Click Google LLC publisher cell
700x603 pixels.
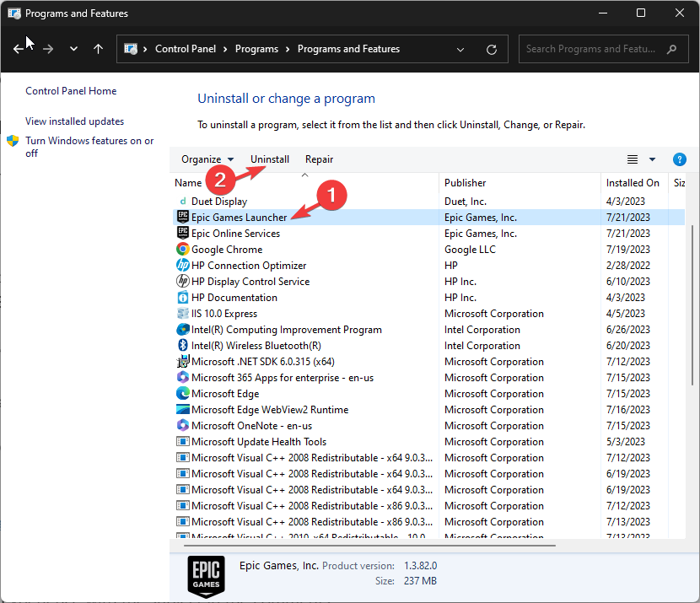point(470,250)
